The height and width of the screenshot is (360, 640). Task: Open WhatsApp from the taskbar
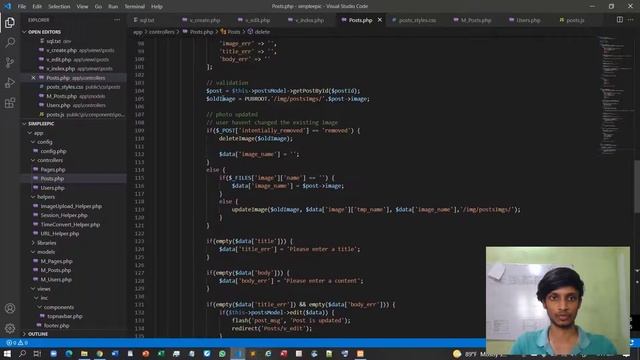click(222, 353)
